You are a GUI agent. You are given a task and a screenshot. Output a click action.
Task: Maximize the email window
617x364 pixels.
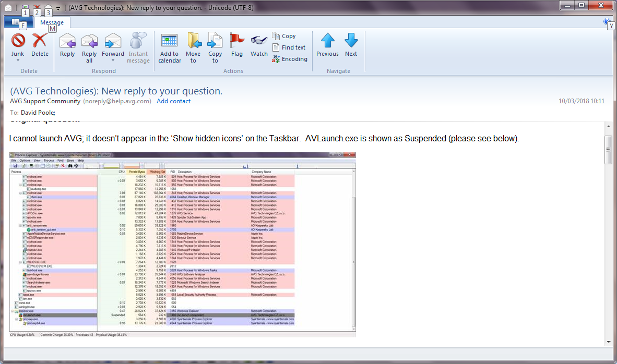pyautogui.click(x=582, y=6)
